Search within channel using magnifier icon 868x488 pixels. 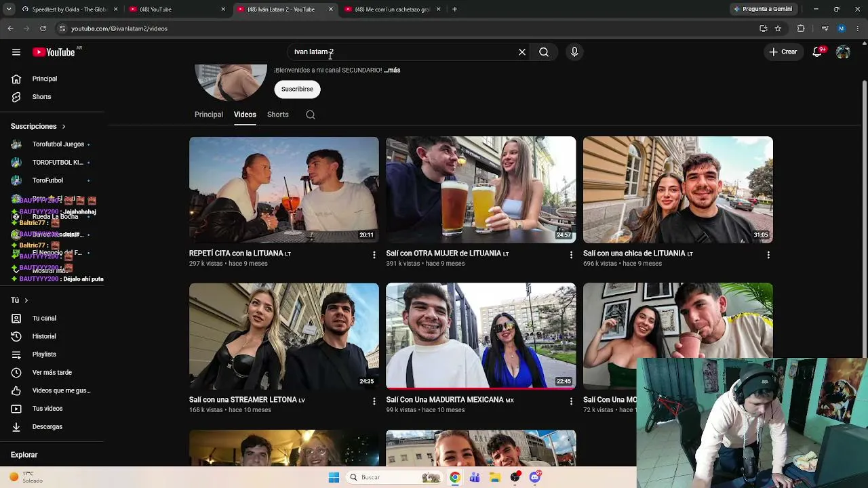(311, 115)
